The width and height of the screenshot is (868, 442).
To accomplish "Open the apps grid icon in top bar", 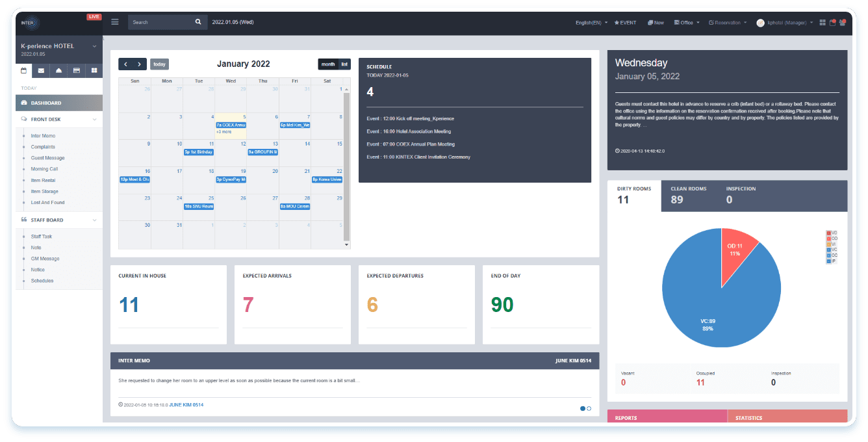I will coord(823,23).
